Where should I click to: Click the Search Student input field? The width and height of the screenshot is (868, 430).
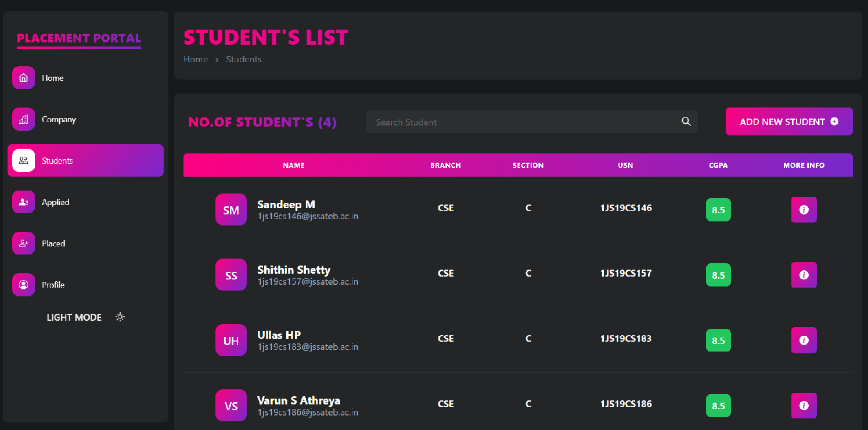(523, 122)
